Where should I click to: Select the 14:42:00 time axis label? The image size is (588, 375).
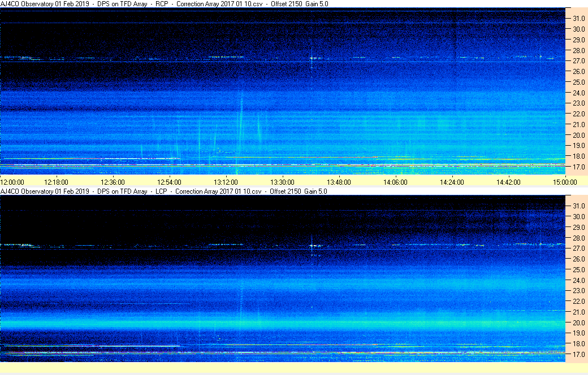pos(508,182)
